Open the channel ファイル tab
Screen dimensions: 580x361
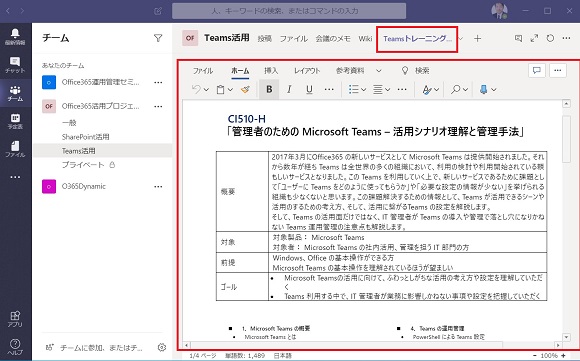tap(293, 38)
